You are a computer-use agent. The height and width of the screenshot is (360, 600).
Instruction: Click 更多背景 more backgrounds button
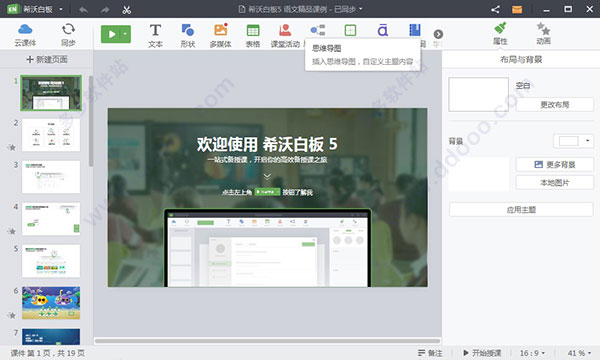554,165
